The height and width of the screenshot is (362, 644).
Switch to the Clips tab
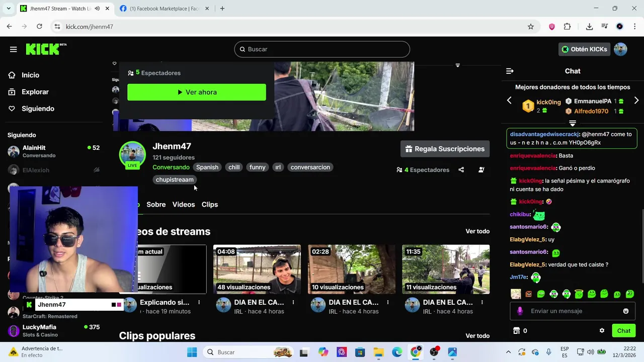210,205
